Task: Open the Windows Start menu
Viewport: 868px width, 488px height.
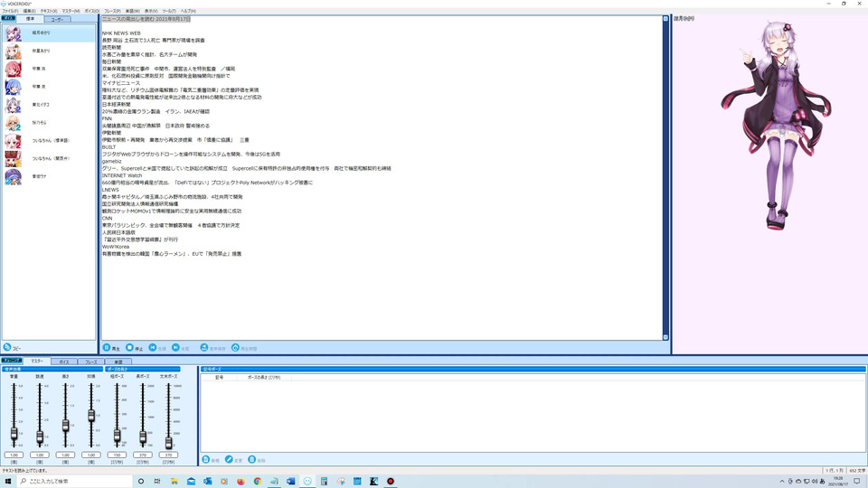Action: [8, 482]
